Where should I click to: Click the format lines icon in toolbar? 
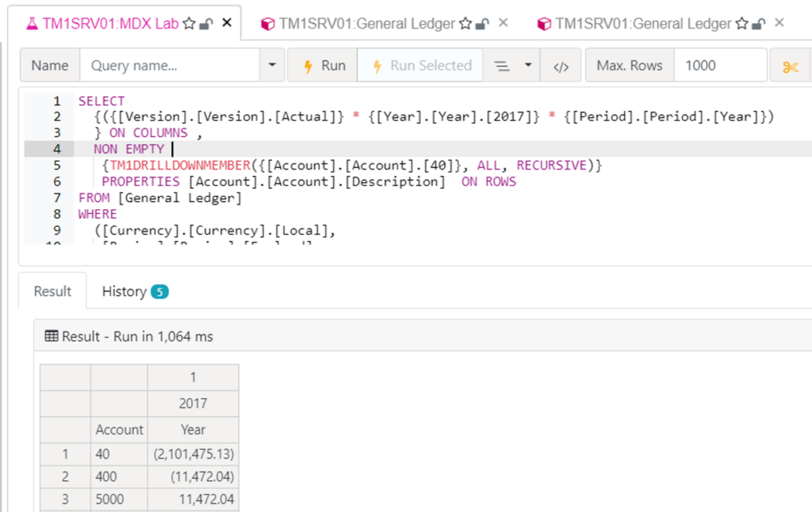click(x=501, y=66)
